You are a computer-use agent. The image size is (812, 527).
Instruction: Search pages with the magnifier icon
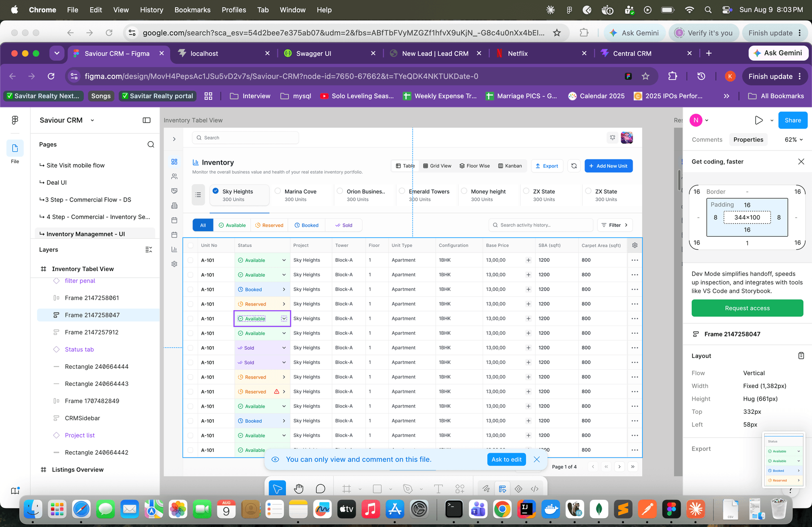click(x=151, y=145)
